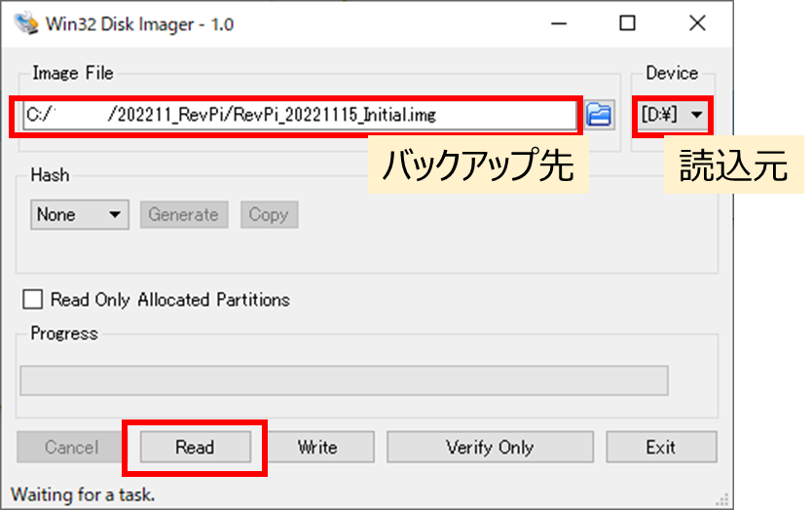This screenshot has width=812, height=510.
Task: Click the folder browse icon for image file
Action: (x=600, y=115)
